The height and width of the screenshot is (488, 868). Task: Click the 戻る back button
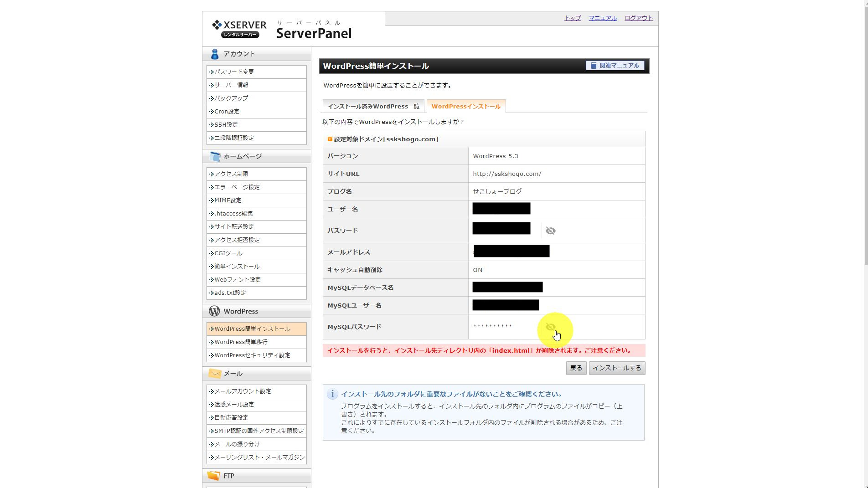click(x=576, y=368)
